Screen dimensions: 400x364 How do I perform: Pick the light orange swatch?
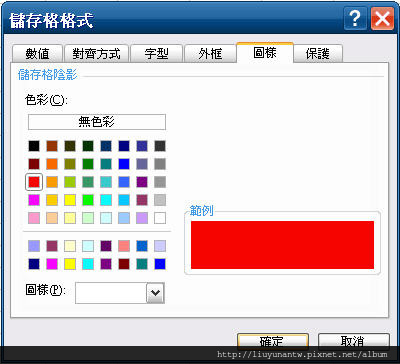pos(52,182)
